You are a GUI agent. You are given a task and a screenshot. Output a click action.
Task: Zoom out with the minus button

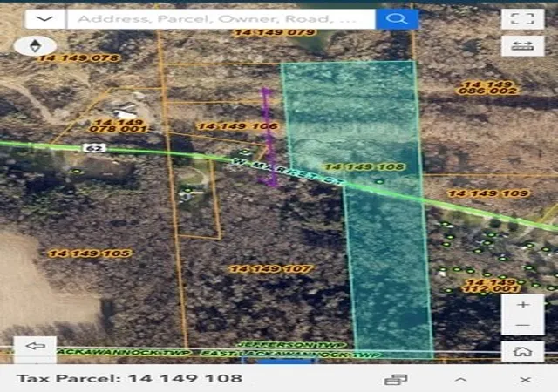tap(522, 325)
